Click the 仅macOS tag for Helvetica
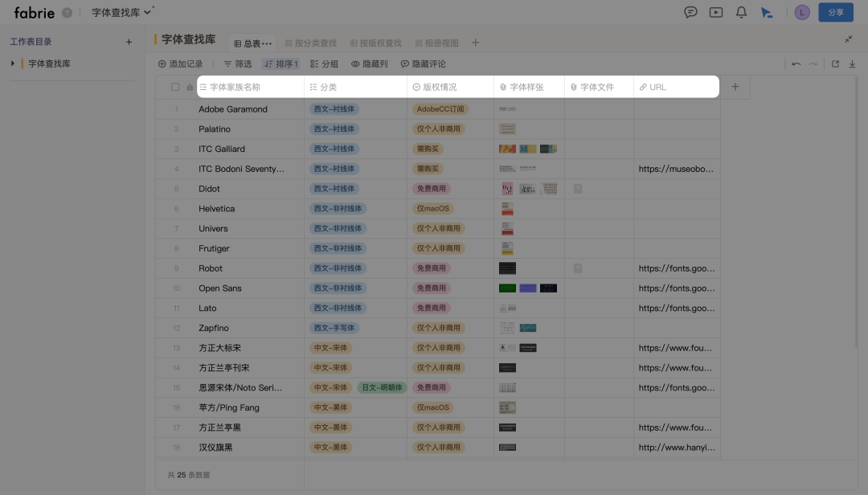Viewport: 868px width, 495px height. [433, 209]
